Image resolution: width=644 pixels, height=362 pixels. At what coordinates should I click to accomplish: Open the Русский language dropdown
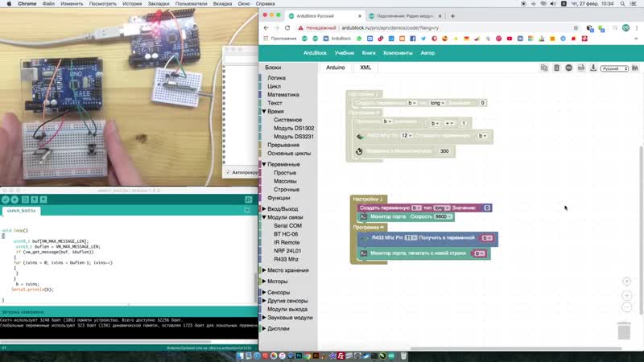tap(614, 68)
